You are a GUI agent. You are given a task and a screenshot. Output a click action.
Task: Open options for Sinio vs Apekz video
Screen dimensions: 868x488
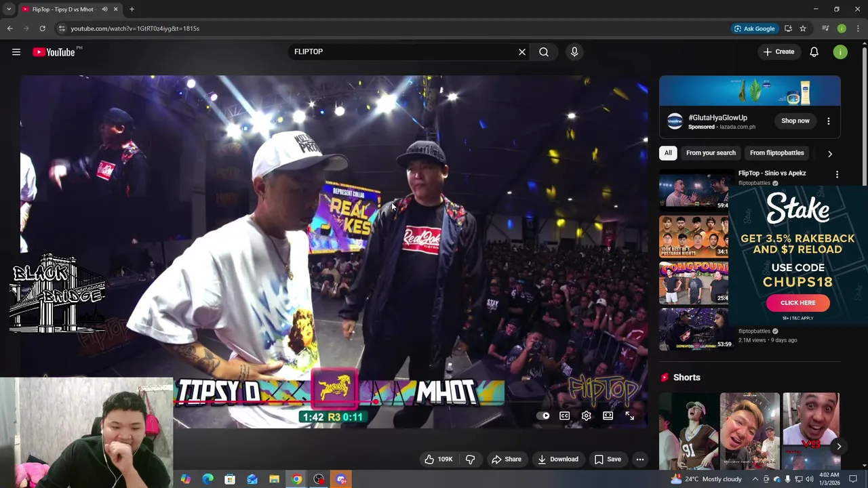(x=837, y=174)
